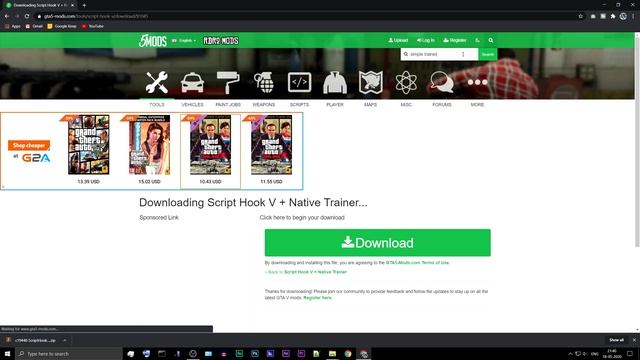Select the TOOLS navigation label
The width and height of the screenshot is (640, 360).
(157, 105)
